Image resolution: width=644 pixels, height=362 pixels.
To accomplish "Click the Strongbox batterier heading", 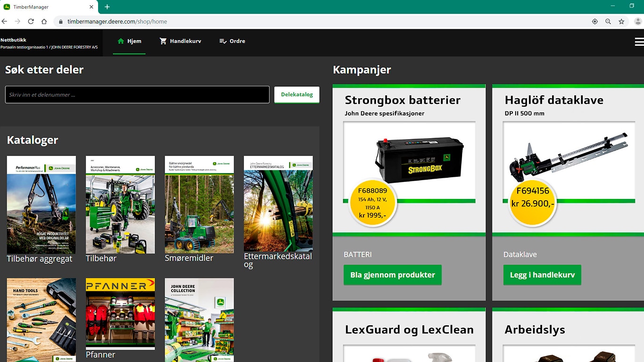I will (x=403, y=100).
